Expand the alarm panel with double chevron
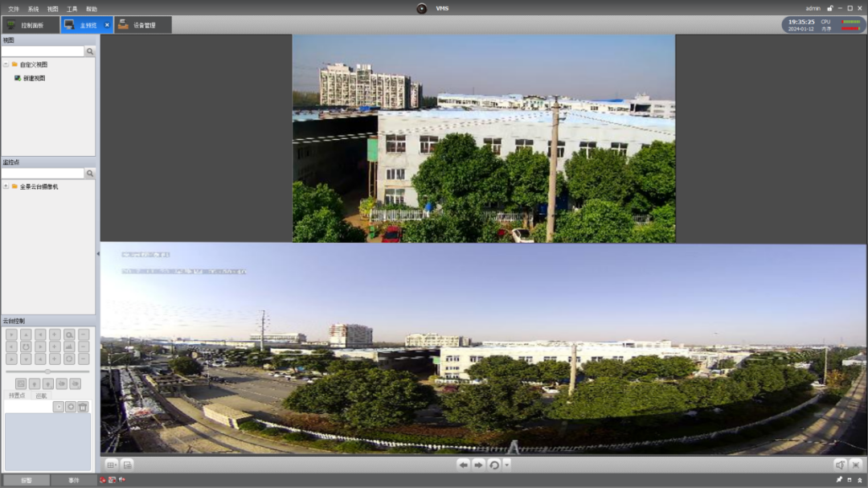 click(x=860, y=480)
